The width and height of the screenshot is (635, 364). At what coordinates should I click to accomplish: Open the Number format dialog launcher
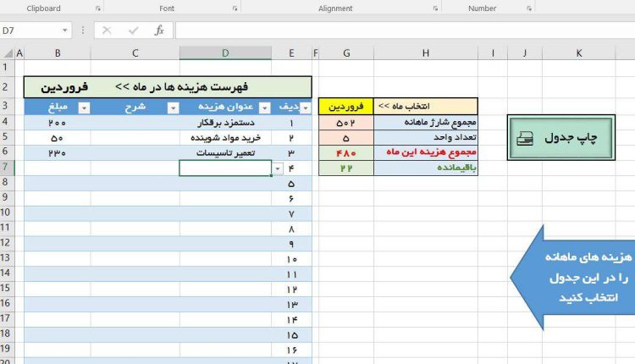click(529, 8)
